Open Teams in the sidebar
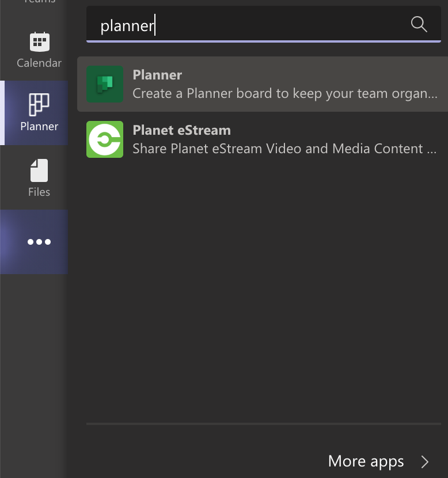The image size is (448, 478). pyautogui.click(x=39, y=2)
